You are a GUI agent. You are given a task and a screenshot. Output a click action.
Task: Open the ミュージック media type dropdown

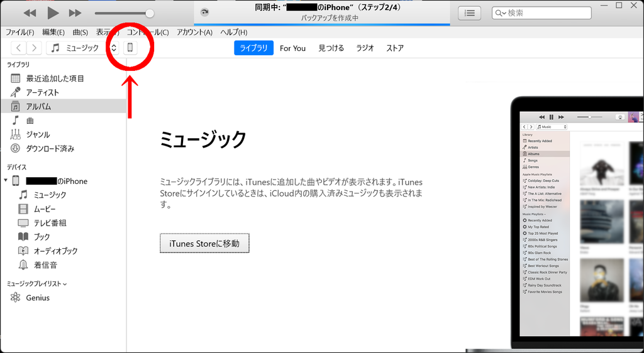click(x=82, y=48)
